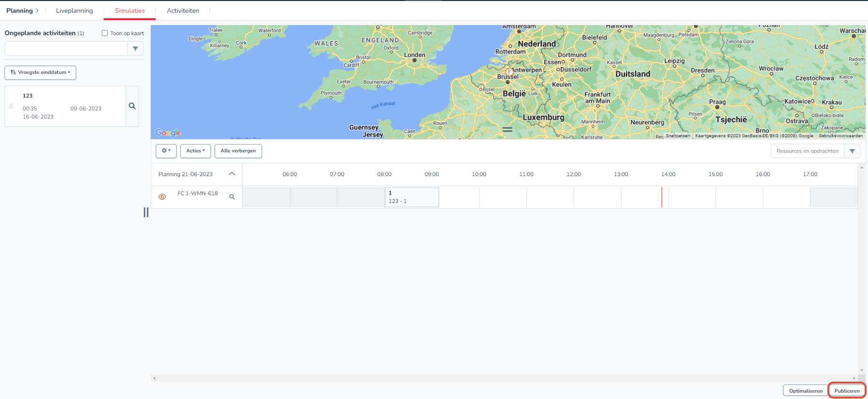Open the Liveplanning tab
Image resolution: width=868 pixels, height=399 pixels.
(74, 11)
